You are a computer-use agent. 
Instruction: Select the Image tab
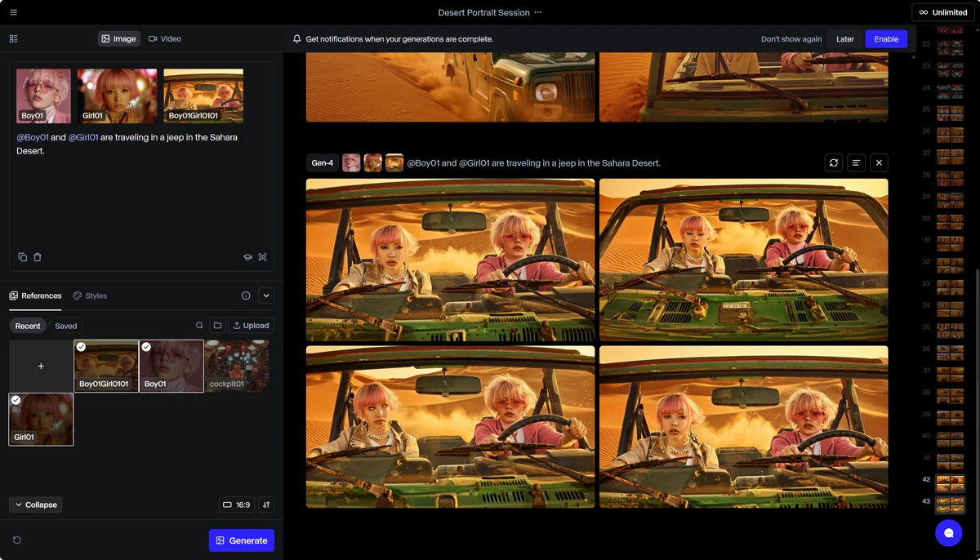[119, 38]
